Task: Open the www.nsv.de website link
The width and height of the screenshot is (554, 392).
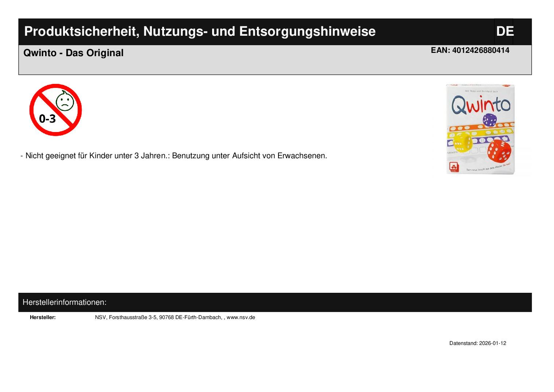Action: click(241, 317)
